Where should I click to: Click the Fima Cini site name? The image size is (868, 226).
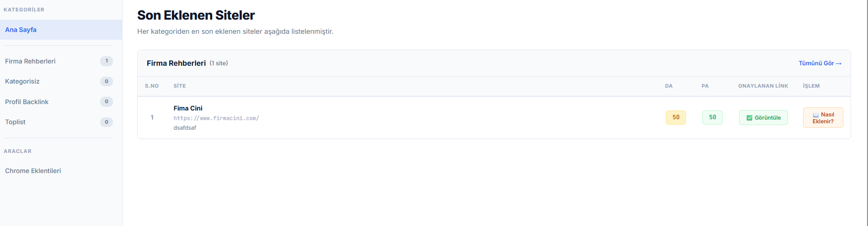click(188, 108)
